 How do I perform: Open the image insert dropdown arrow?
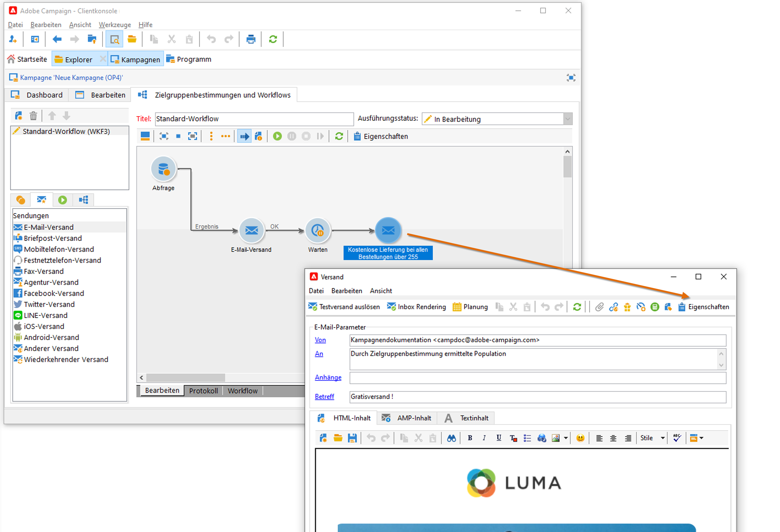tap(566, 438)
